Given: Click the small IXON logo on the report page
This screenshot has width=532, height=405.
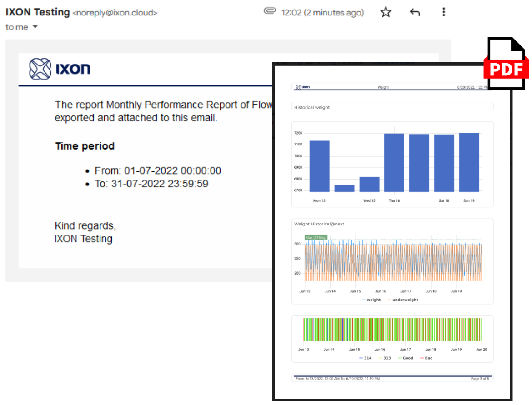Looking at the screenshot, I should pyautogui.click(x=303, y=87).
